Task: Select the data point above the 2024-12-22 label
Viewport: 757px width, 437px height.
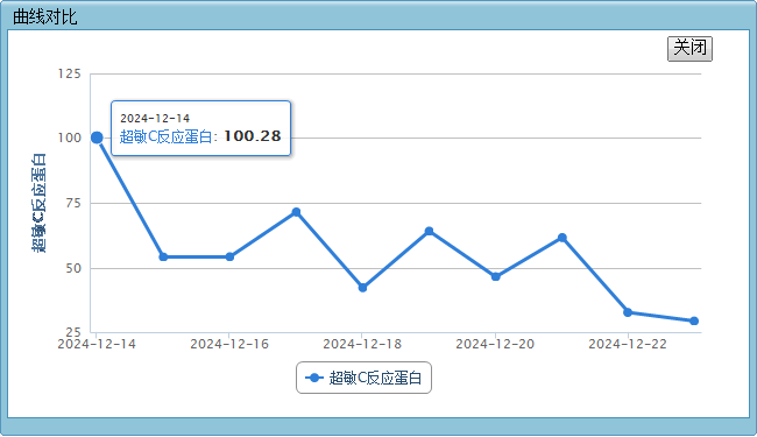Action: pyautogui.click(x=628, y=312)
